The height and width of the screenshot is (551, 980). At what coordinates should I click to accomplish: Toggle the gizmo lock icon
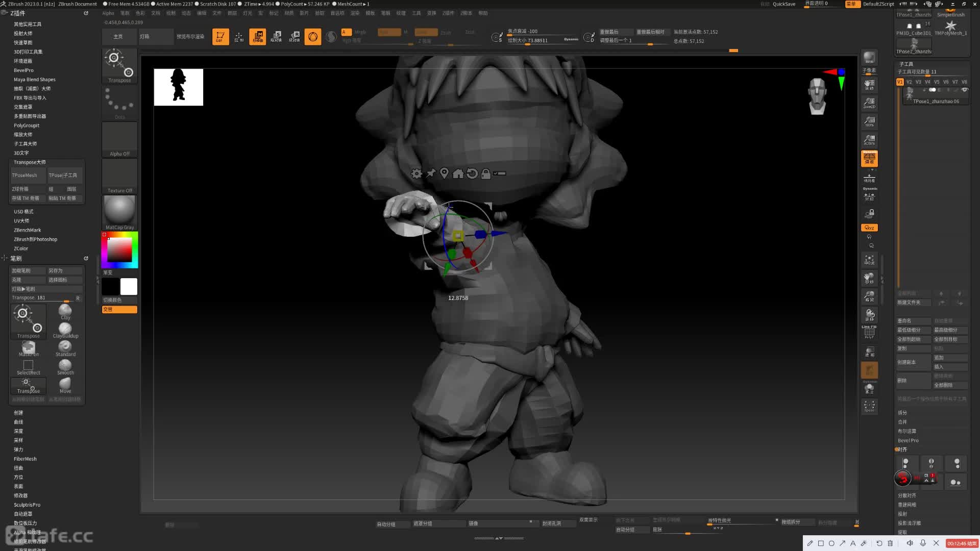tap(486, 174)
